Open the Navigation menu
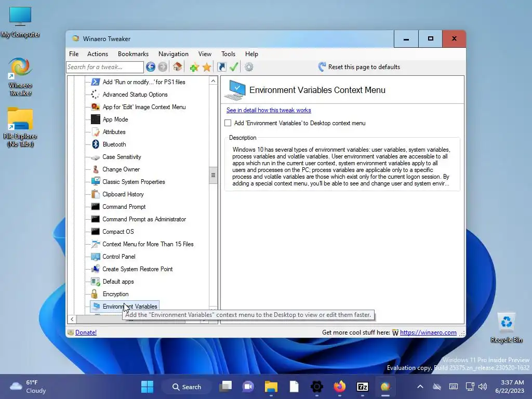532x399 pixels. tap(174, 54)
